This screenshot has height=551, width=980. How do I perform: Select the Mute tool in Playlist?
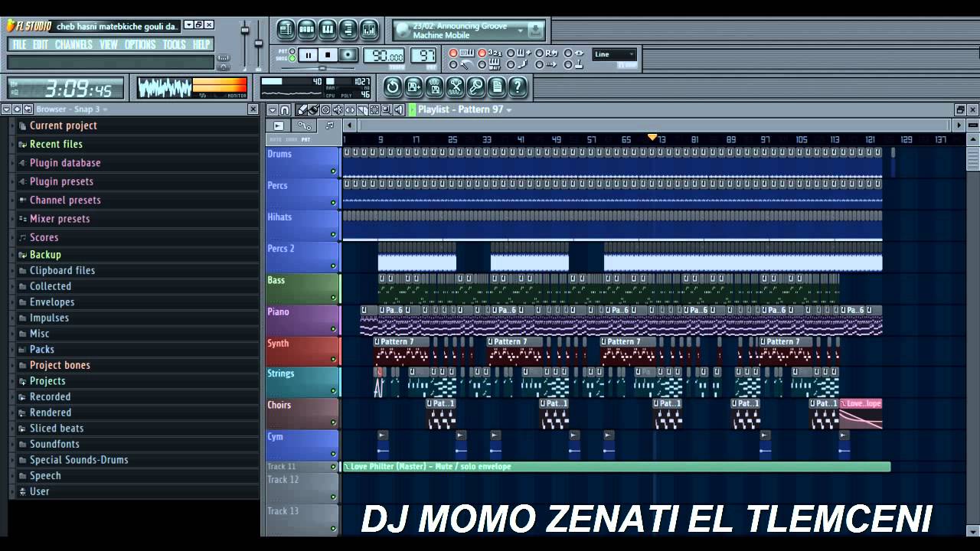click(338, 110)
